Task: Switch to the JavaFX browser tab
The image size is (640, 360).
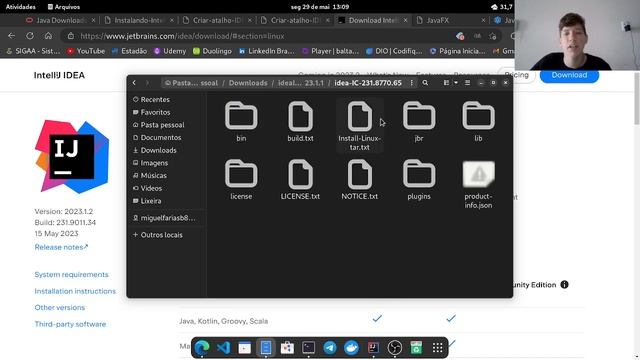Action: 438,20
